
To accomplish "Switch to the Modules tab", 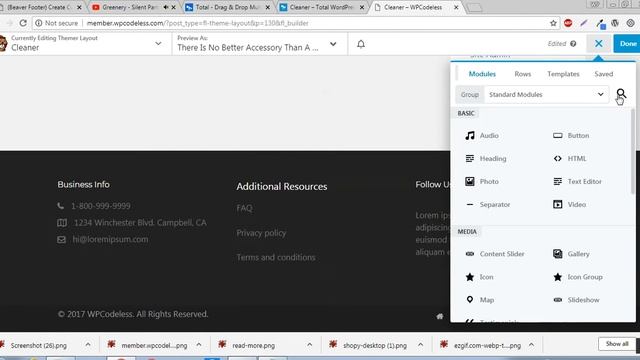I will click(x=482, y=74).
